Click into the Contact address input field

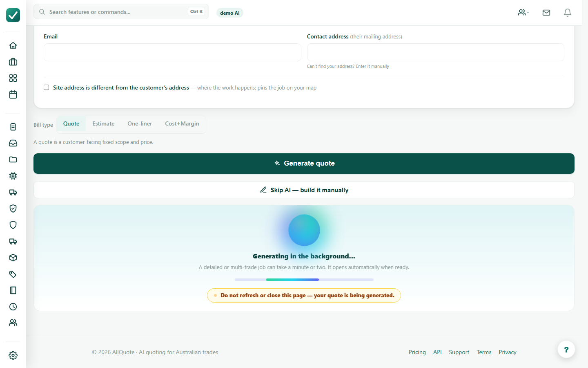click(x=436, y=52)
